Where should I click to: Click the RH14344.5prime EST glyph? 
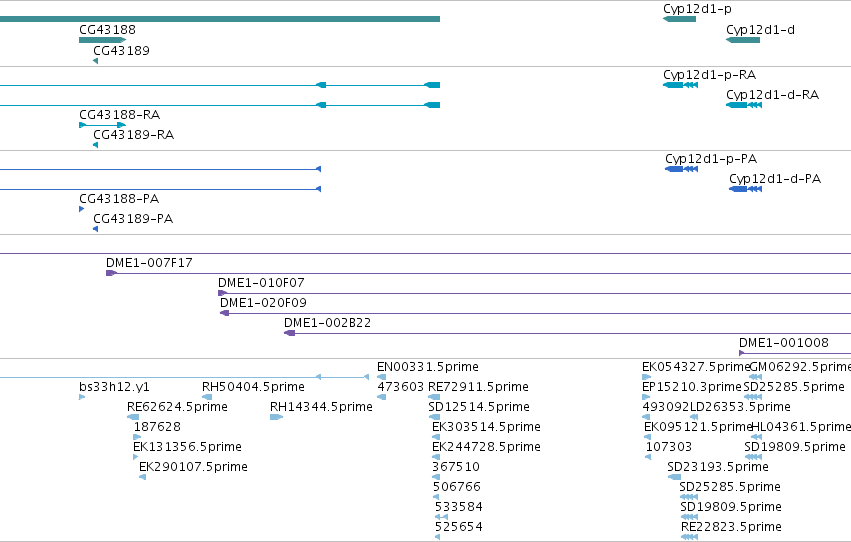[x=277, y=417]
